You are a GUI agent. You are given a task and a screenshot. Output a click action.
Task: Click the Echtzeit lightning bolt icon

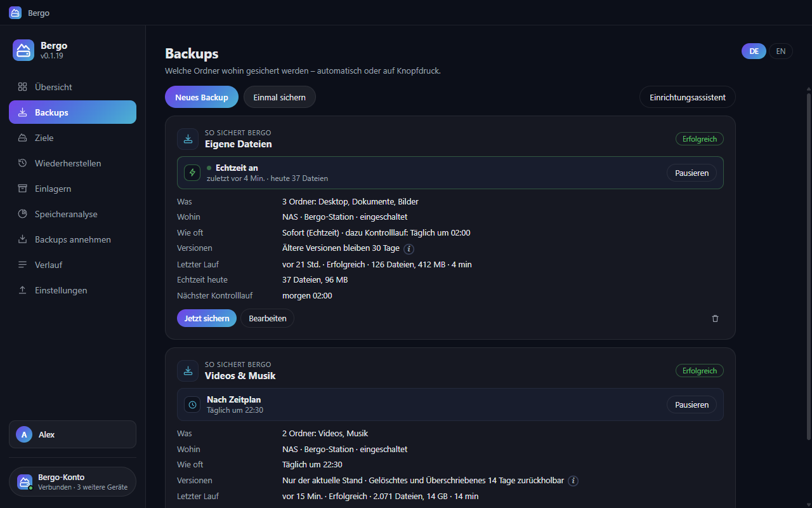tap(192, 173)
